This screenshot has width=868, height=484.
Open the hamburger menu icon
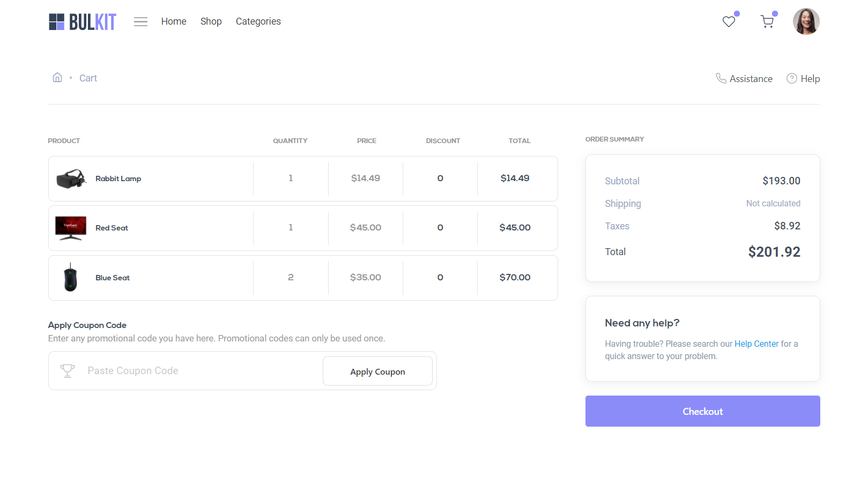click(x=140, y=22)
